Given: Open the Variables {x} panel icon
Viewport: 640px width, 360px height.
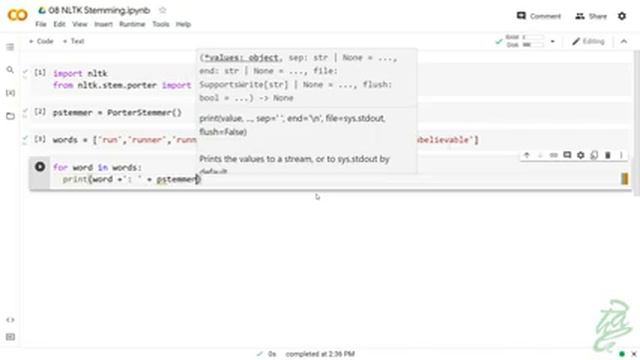Looking at the screenshot, I should (10, 93).
